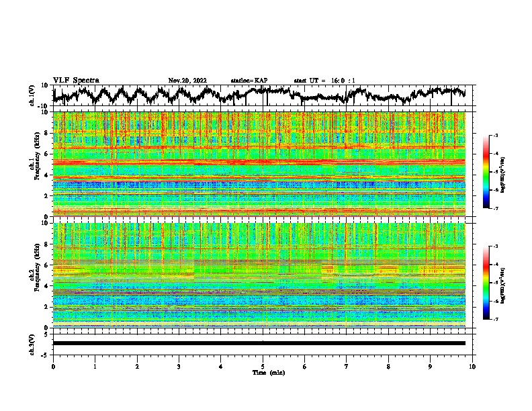Click the "5" tick on Time axis
This screenshot has width=532, height=411.
263,367
